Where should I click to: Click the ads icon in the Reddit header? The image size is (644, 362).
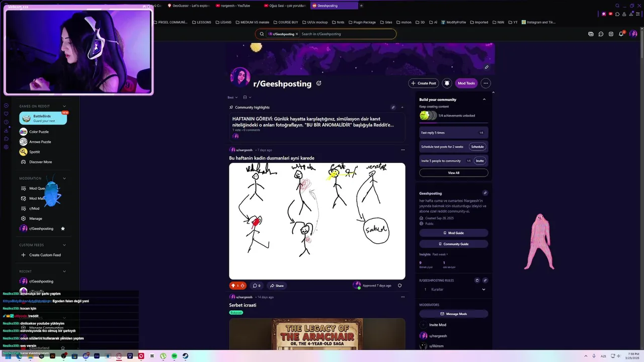591,34
